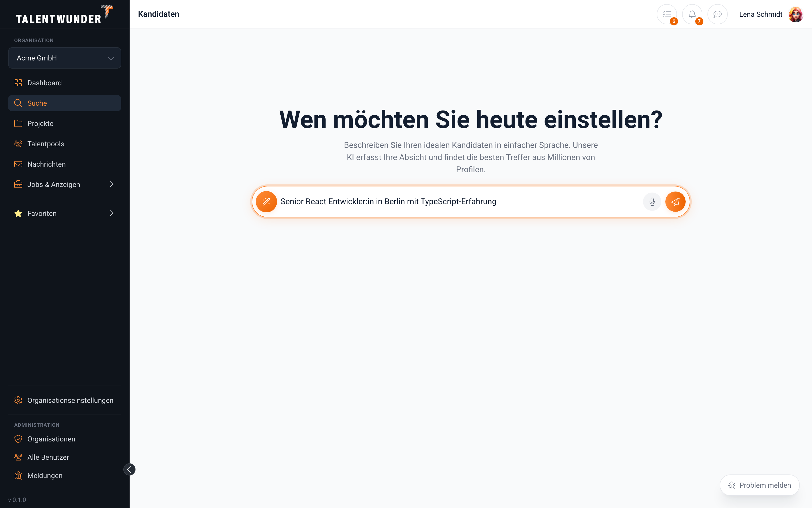Click the Lena Schmidt user name

point(761,14)
